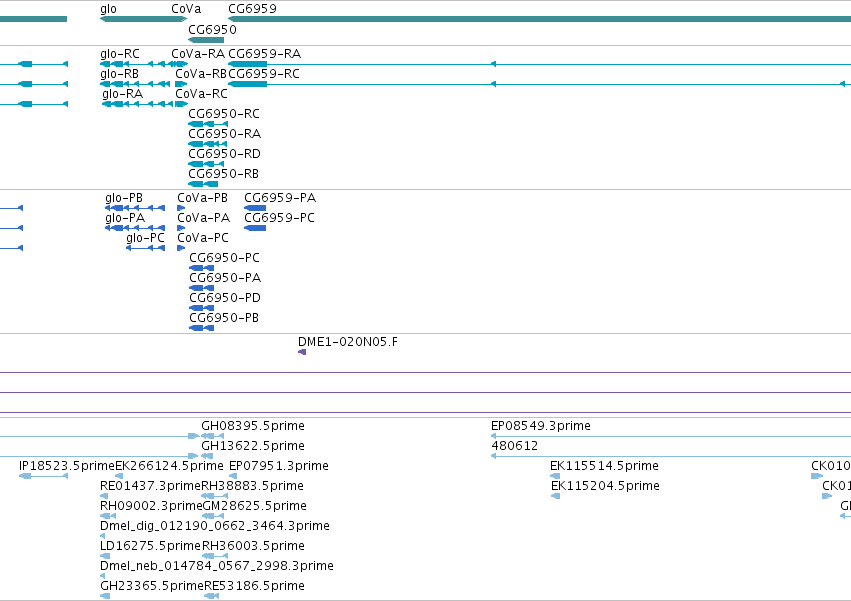Click the glo-RB transcript label
This screenshot has width=851, height=601.
click(119, 74)
